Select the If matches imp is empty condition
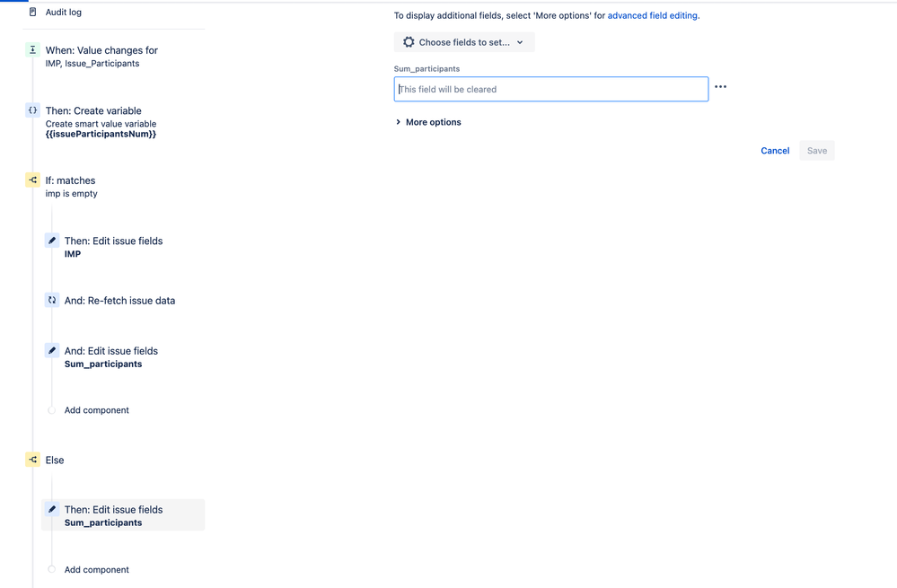897x588 pixels. (x=71, y=186)
